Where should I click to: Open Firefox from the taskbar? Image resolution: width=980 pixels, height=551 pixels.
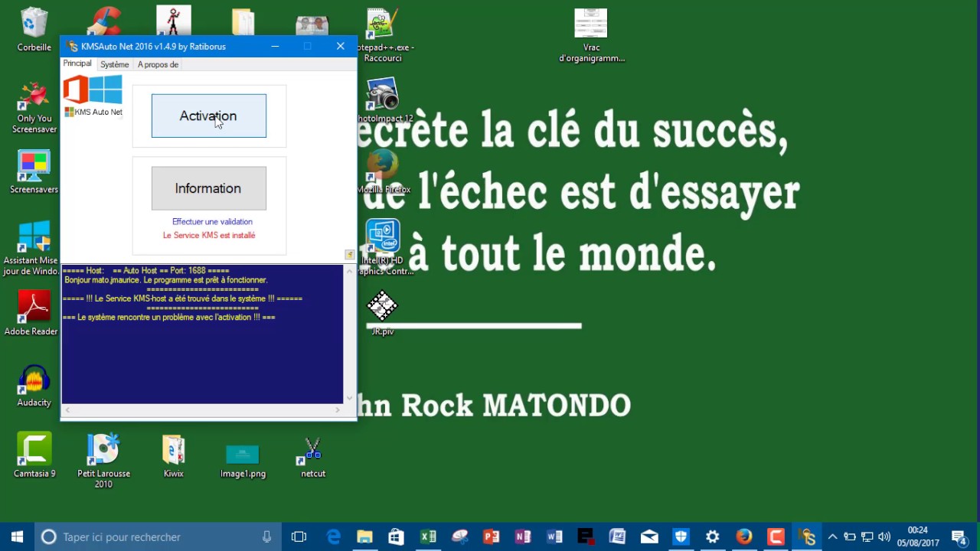(744, 537)
